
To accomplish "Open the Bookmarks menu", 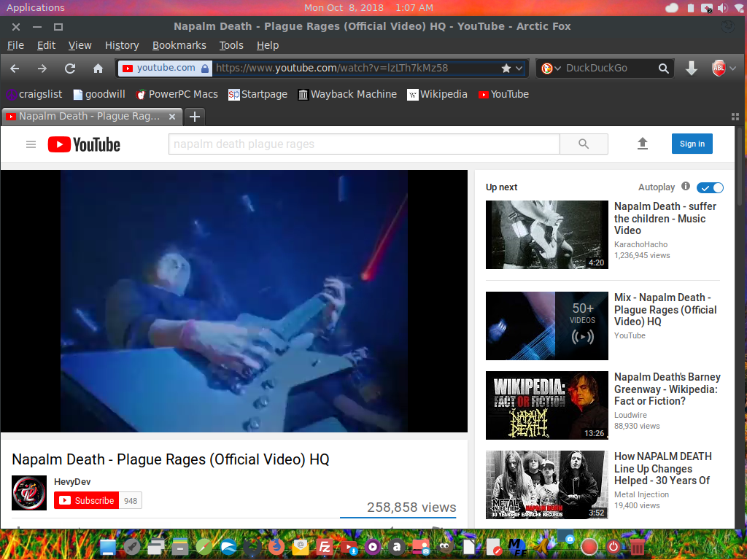I will click(x=179, y=45).
